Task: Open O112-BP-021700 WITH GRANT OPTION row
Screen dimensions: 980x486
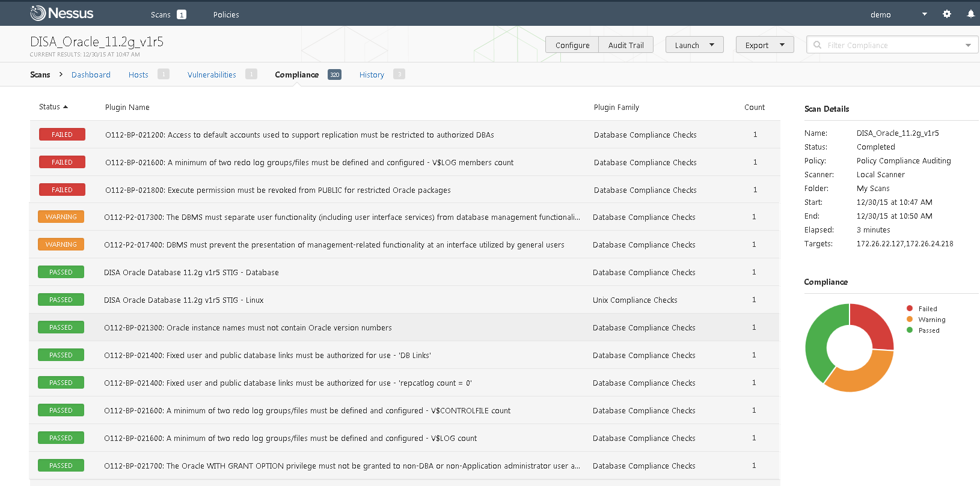Action: click(x=405, y=466)
